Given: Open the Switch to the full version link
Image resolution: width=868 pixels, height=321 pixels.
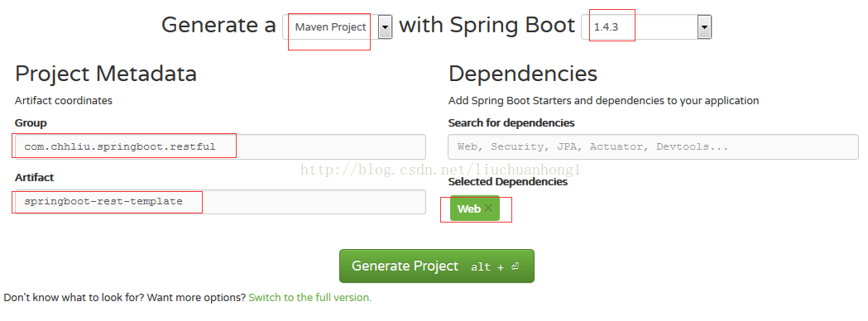Looking at the screenshot, I should (x=310, y=297).
